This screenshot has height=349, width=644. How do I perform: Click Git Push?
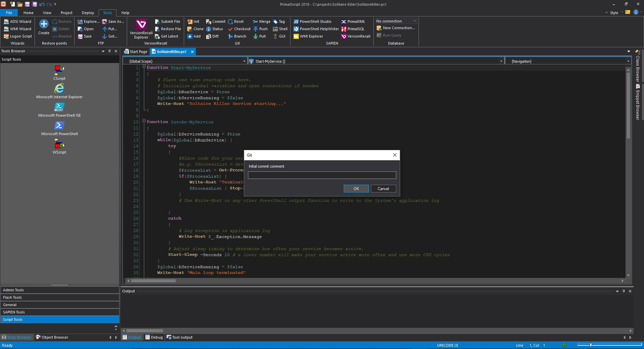[260, 29]
